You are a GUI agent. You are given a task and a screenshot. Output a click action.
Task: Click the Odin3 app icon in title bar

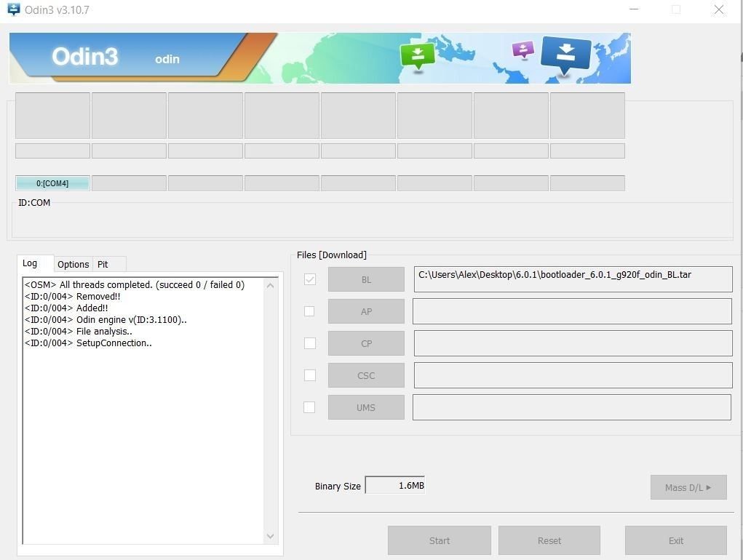point(13,9)
